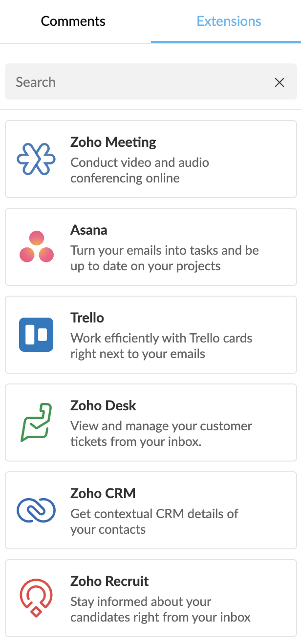Open the Zoho Meeting extension title

pyautogui.click(x=113, y=142)
